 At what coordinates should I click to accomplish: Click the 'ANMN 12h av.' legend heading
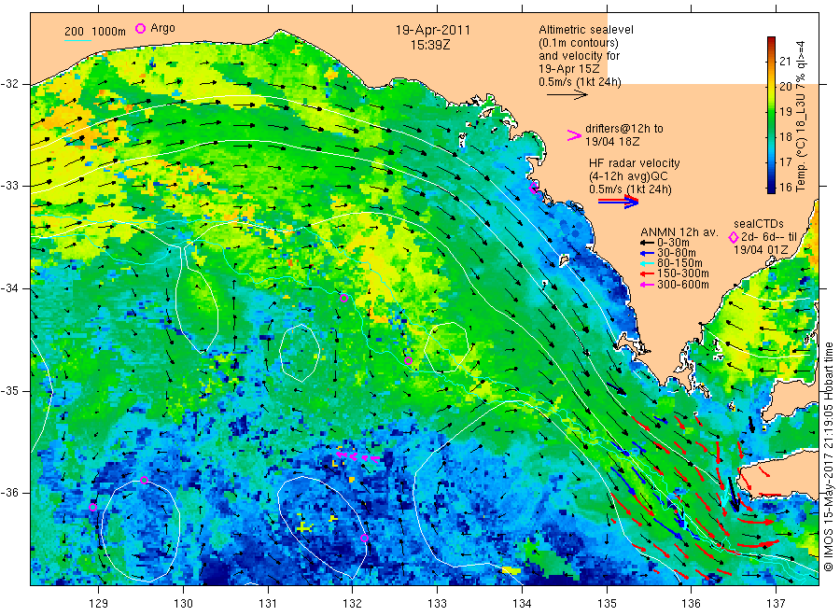click(679, 232)
